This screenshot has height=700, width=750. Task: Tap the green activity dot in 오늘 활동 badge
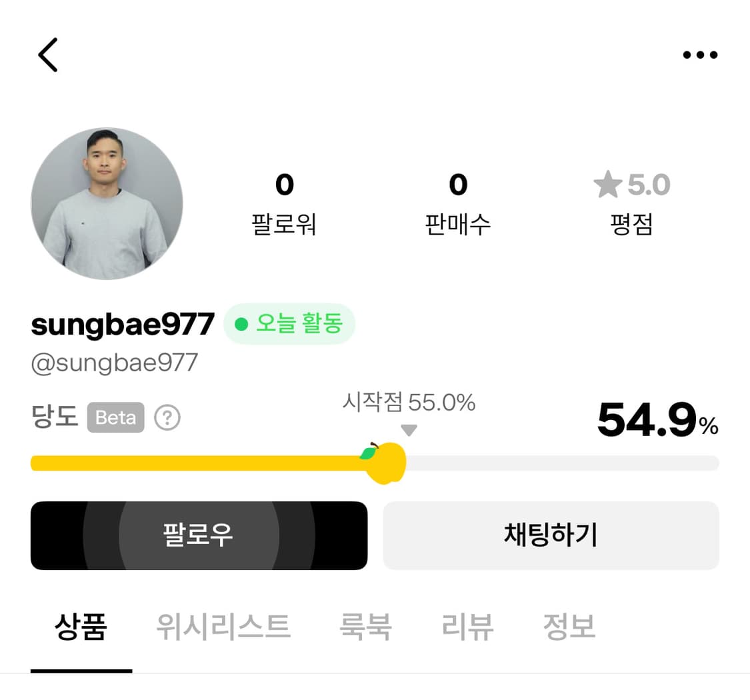(243, 323)
